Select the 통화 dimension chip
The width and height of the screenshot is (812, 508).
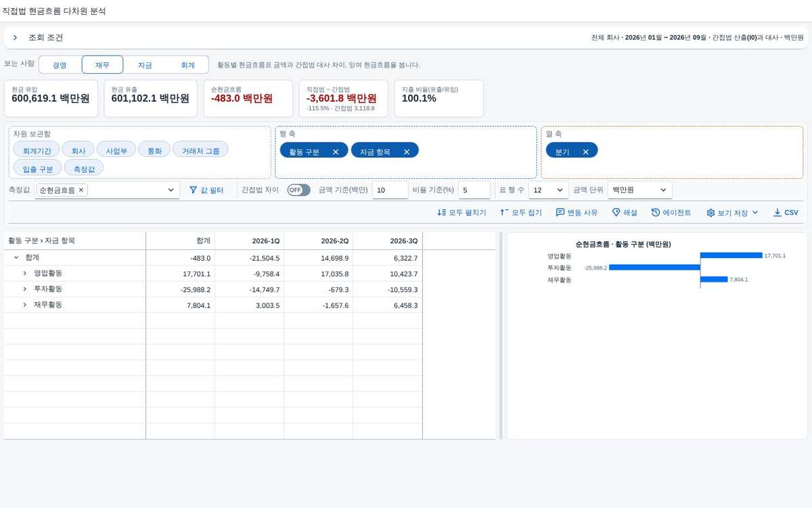[154, 150]
